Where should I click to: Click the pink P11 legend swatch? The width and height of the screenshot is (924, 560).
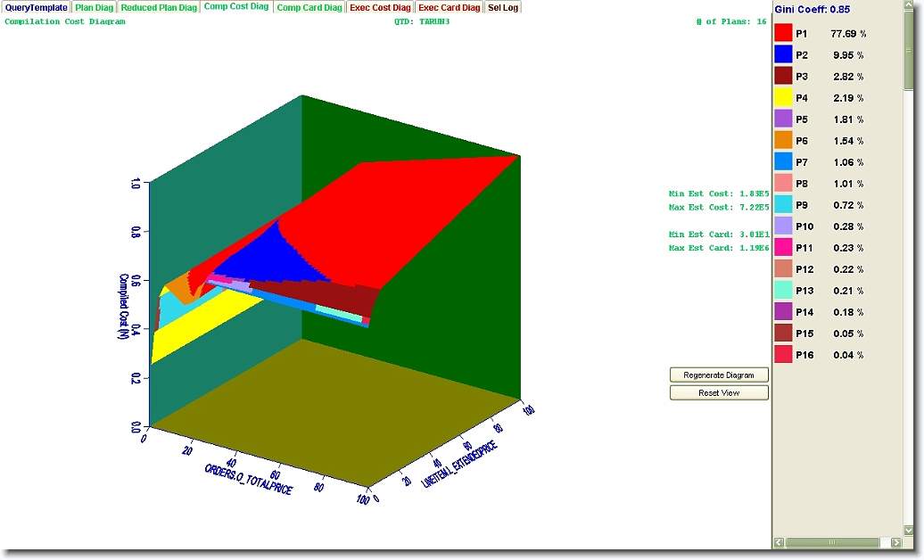783,247
